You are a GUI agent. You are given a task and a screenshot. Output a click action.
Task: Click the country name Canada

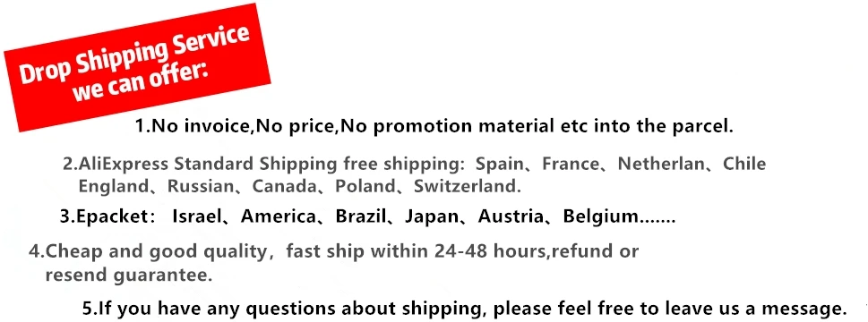click(x=285, y=186)
